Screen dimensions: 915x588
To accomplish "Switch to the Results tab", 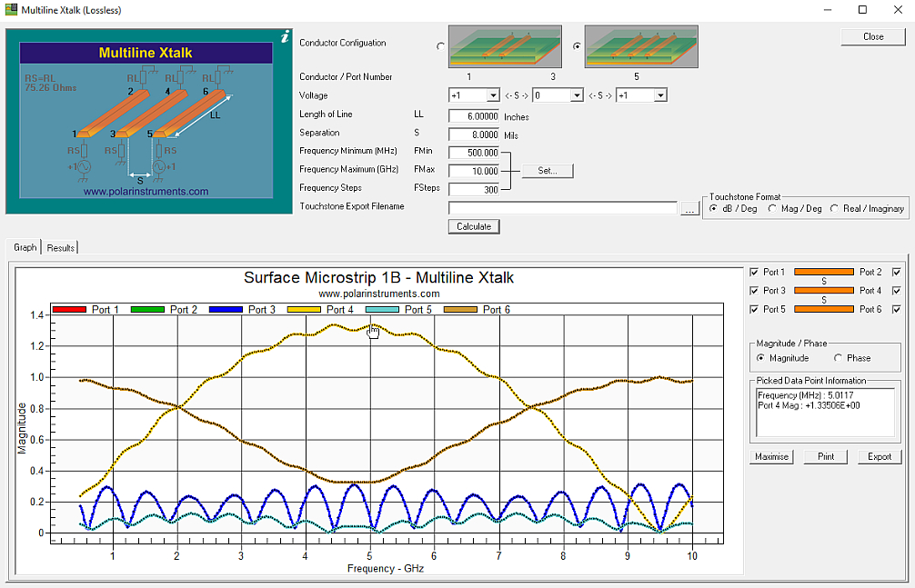I will (x=61, y=248).
